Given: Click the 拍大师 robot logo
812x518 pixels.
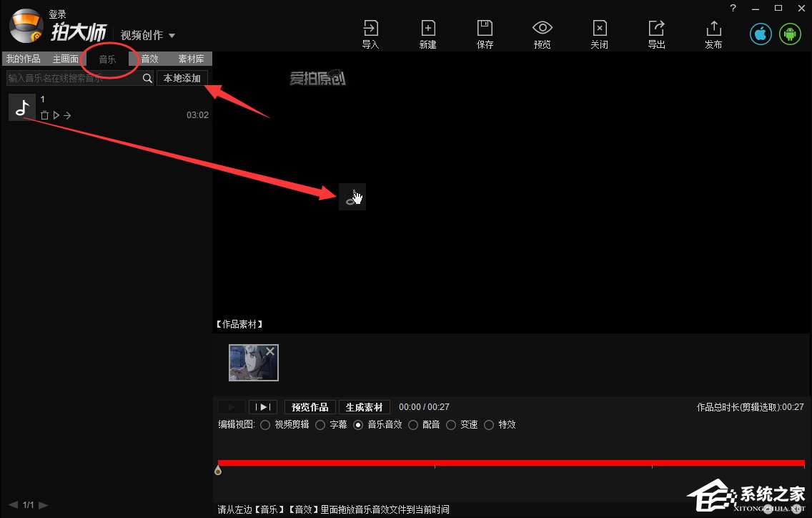Looking at the screenshot, I should [26, 26].
